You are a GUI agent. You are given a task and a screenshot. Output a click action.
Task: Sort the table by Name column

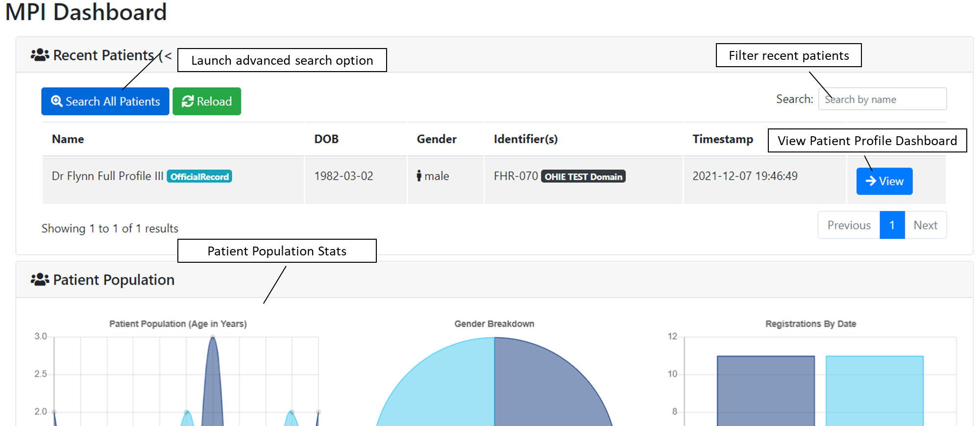(68, 139)
